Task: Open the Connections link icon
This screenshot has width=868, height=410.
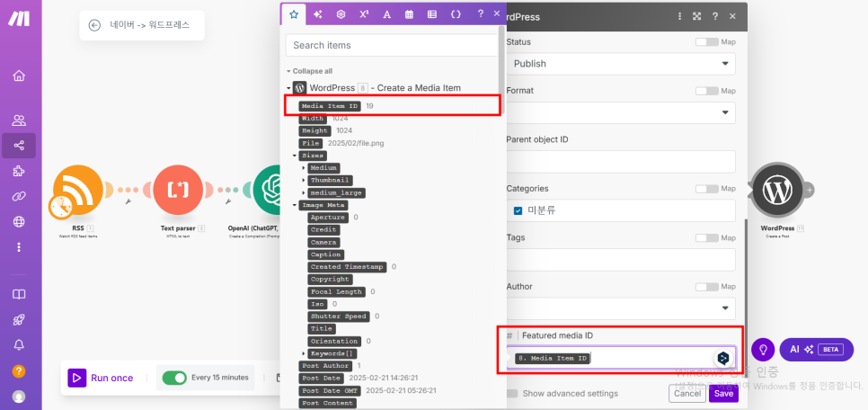Action: (x=19, y=196)
